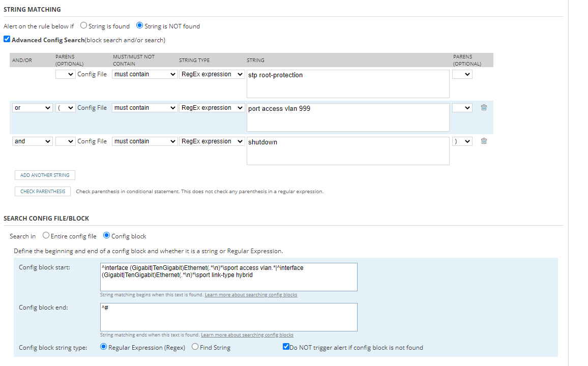Screen dimensions: 588x366
Task: Click the STRING MATCHING section heading
Action: tap(32, 9)
